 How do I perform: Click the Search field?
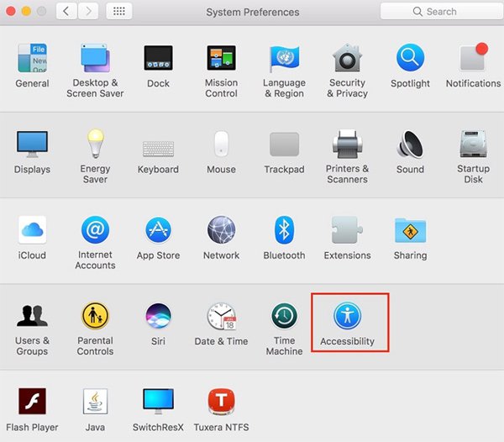pos(443,12)
